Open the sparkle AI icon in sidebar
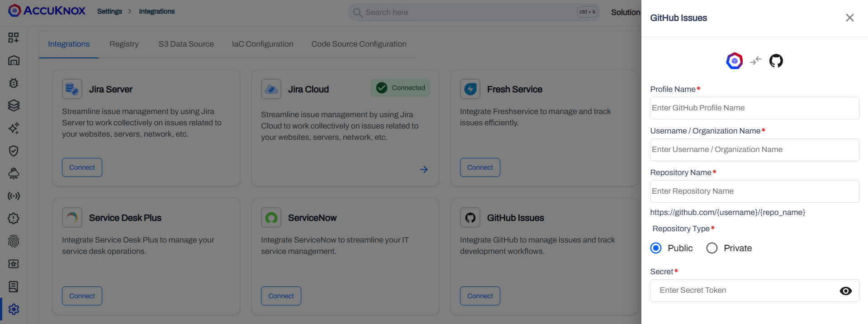 14,128
